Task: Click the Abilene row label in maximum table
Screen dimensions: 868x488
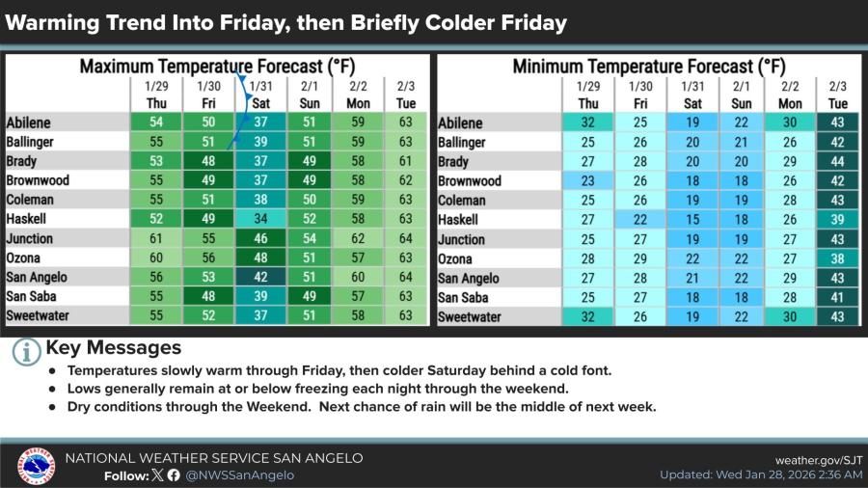Action: 29,122
